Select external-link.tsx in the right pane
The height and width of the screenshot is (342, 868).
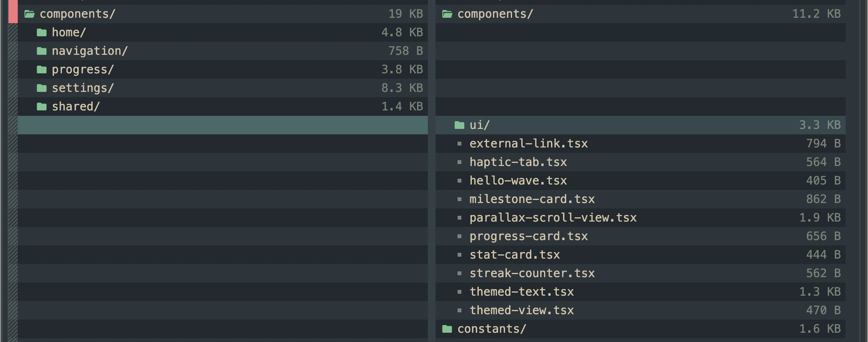(529, 144)
